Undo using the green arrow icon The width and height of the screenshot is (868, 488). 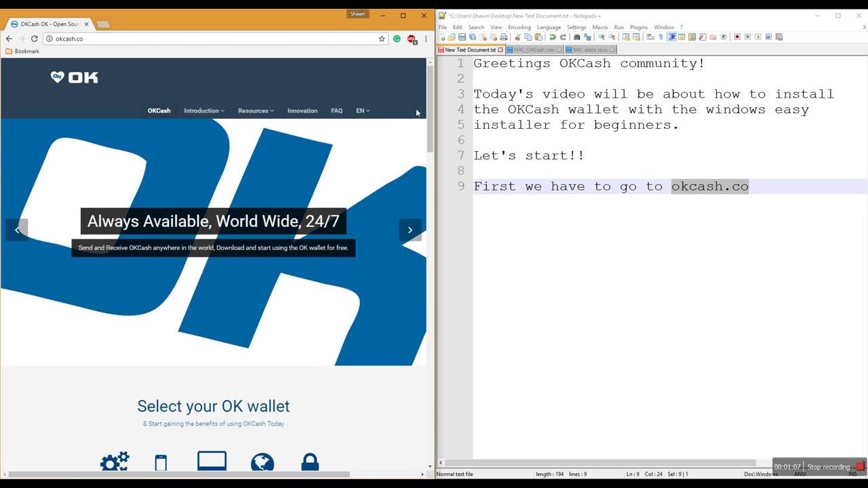pos(553,37)
